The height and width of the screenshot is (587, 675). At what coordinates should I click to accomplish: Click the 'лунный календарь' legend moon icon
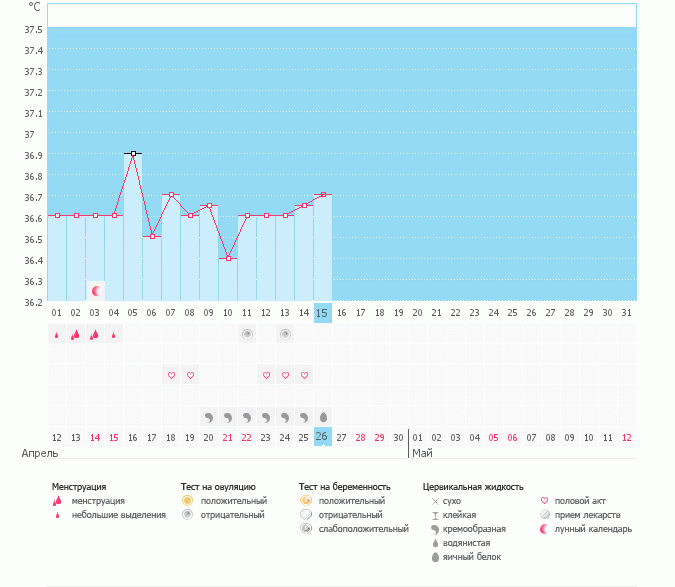[545, 528]
